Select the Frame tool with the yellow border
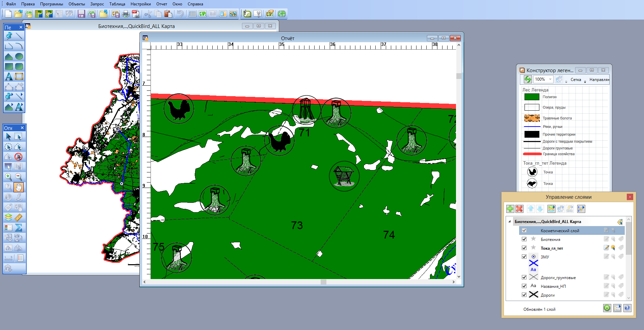644x330 pixels. click(x=19, y=77)
